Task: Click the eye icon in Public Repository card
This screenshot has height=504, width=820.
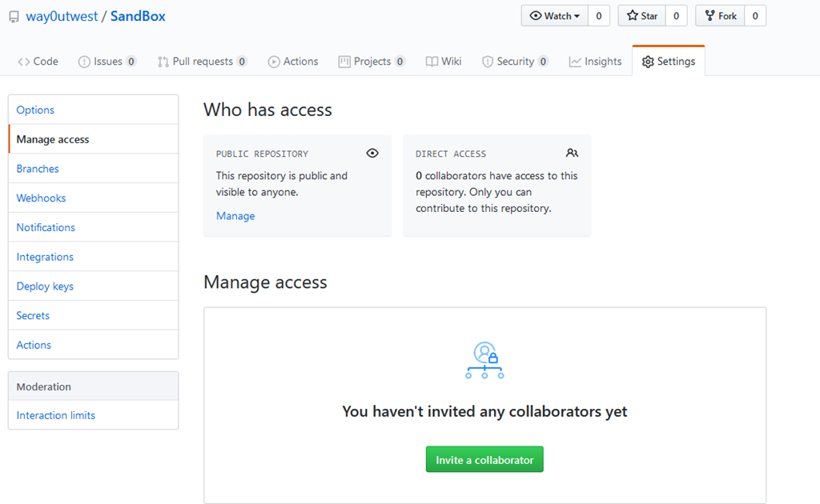Action: (x=372, y=154)
